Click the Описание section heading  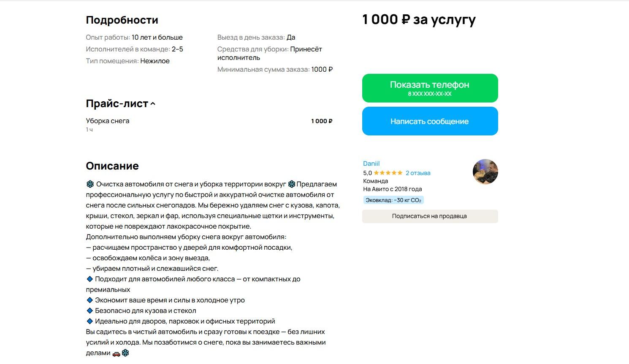[112, 166]
